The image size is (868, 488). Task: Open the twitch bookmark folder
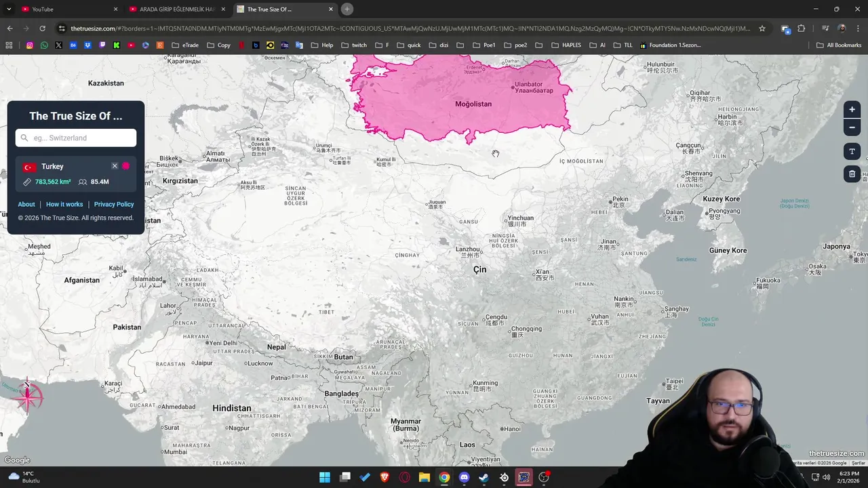(353, 45)
